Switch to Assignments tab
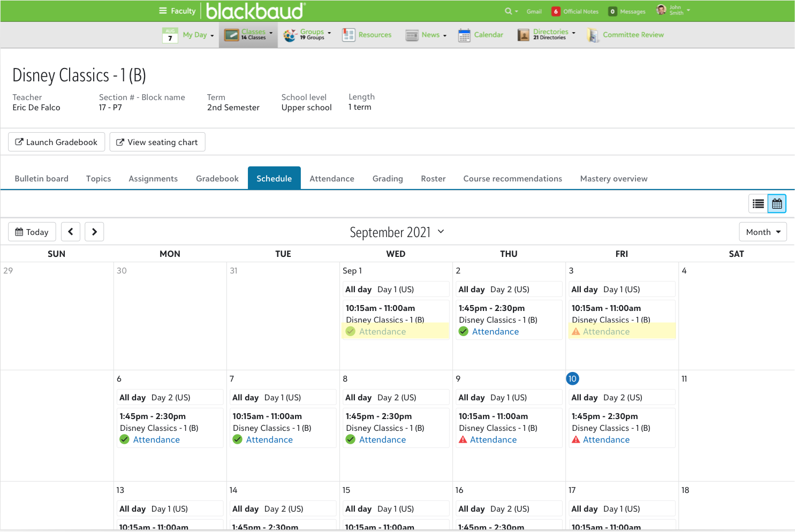Screen dimensions: 795x532 coord(153,178)
